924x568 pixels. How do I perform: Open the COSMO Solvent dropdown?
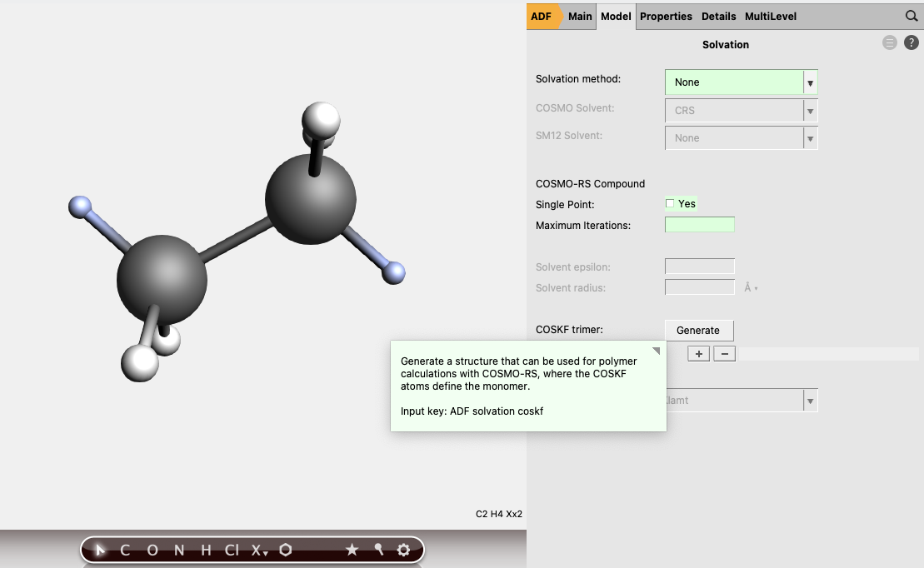click(741, 110)
